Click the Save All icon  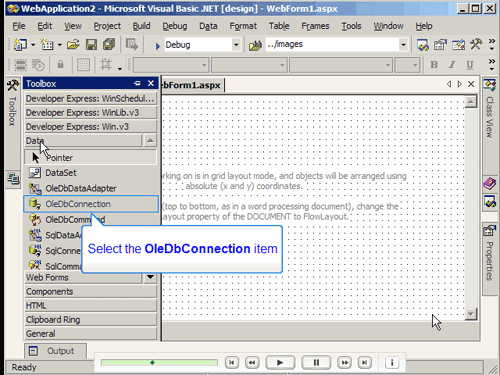[109, 44]
